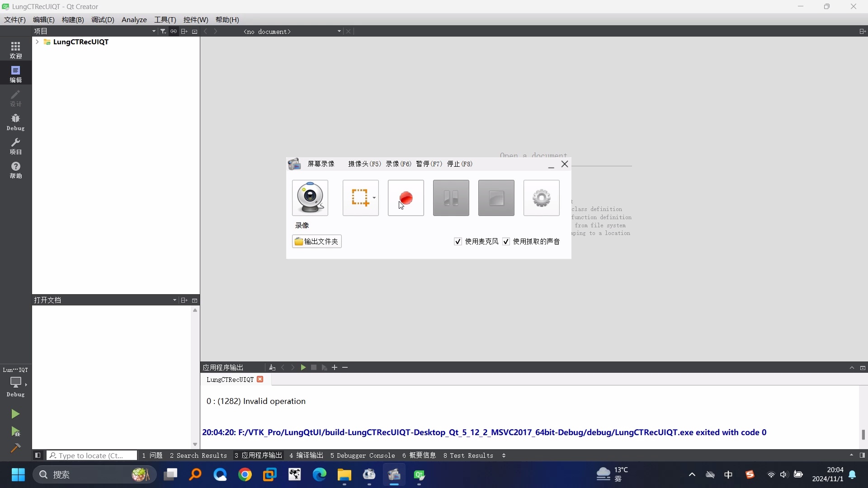The width and height of the screenshot is (868, 488).
Task: Open region selection dropdown arrow
Action: [374, 198]
